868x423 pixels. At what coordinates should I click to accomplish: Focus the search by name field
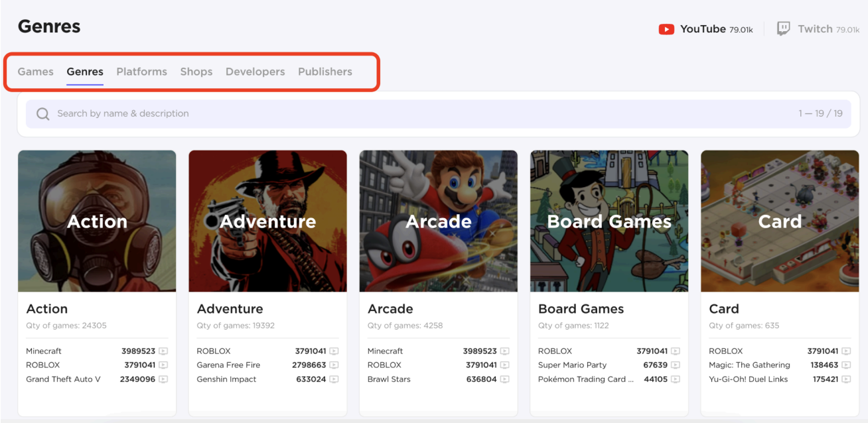pyautogui.click(x=438, y=114)
